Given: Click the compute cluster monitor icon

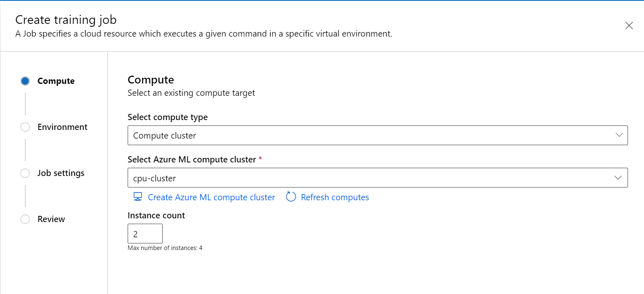Looking at the screenshot, I should (137, 197).
